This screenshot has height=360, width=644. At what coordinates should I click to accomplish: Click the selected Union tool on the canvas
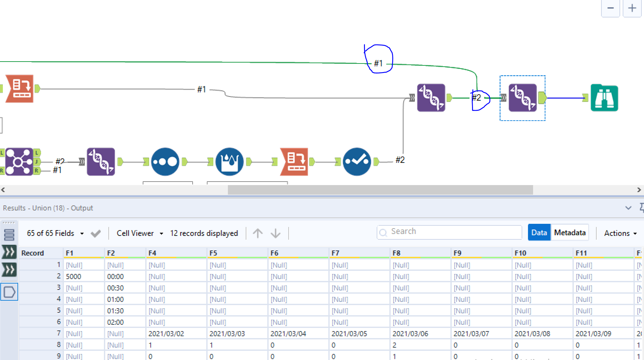tap(523, 98)
